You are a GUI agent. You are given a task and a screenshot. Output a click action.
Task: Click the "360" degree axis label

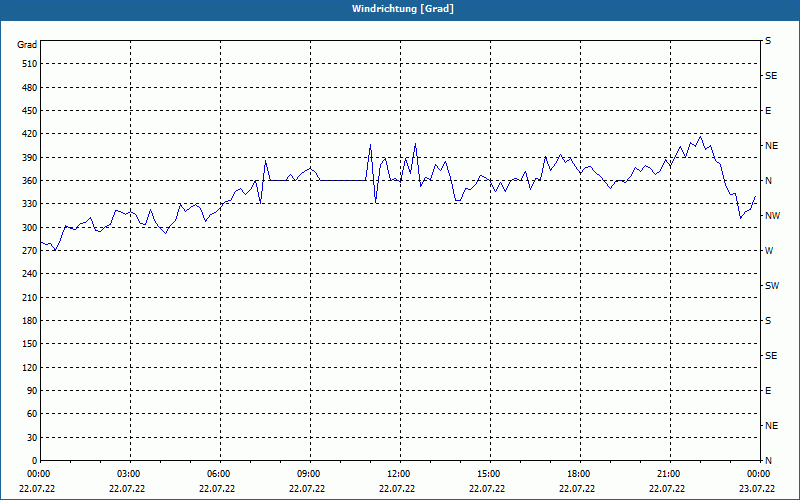pyautogui.click(x=30, y=181)
